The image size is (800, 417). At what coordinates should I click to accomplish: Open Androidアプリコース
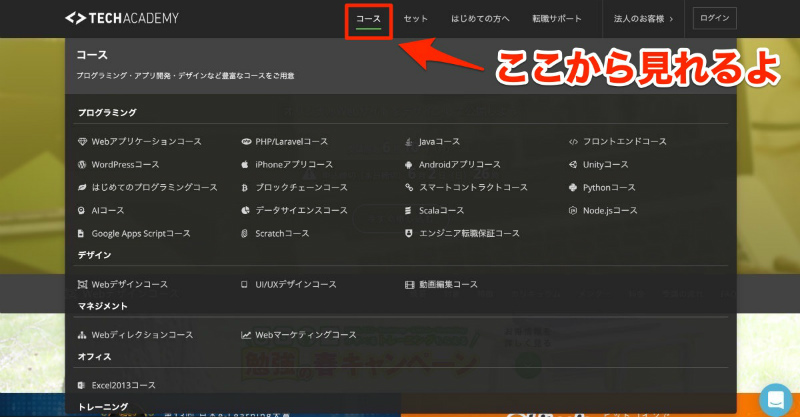[x=460, y=164]
